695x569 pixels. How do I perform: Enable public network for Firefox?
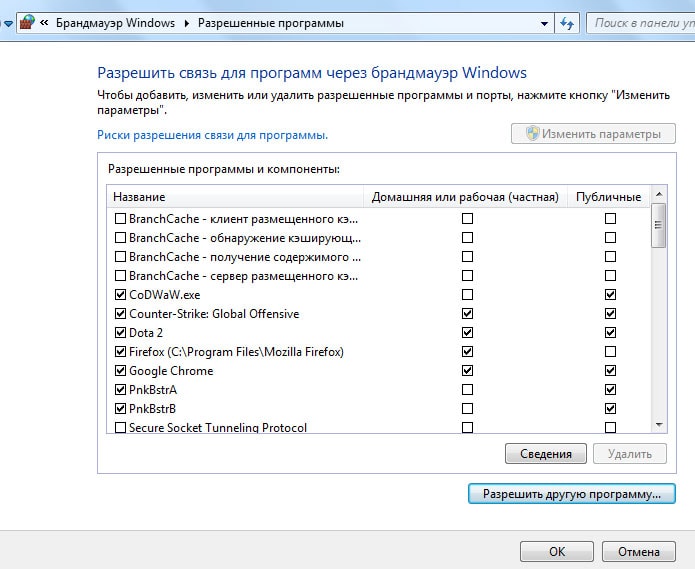(610, 351)
